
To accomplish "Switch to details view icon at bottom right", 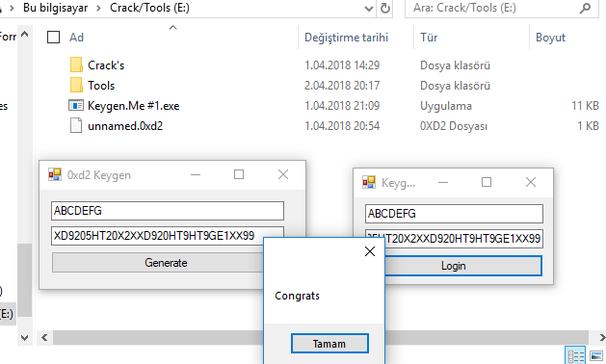I will point(575,356).
